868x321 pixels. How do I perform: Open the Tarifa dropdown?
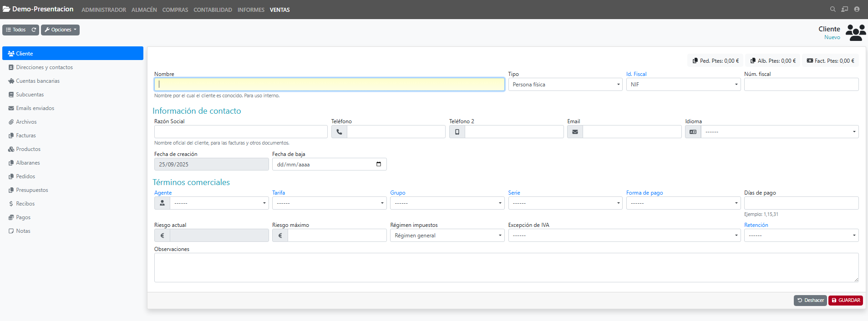click(x=330, y=203)
